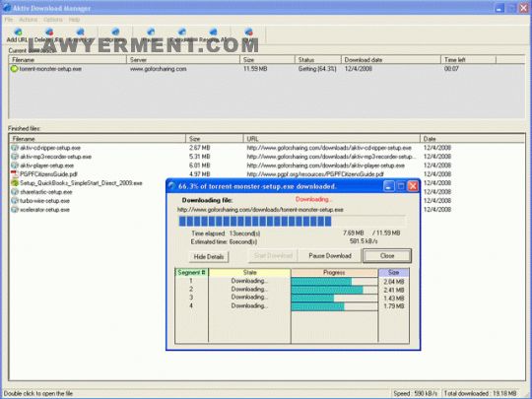The width and height of the screenshot is (532, 399).
Task: Select aktiv-player-setup.exe in finished files
Action: tap(47, 166)
